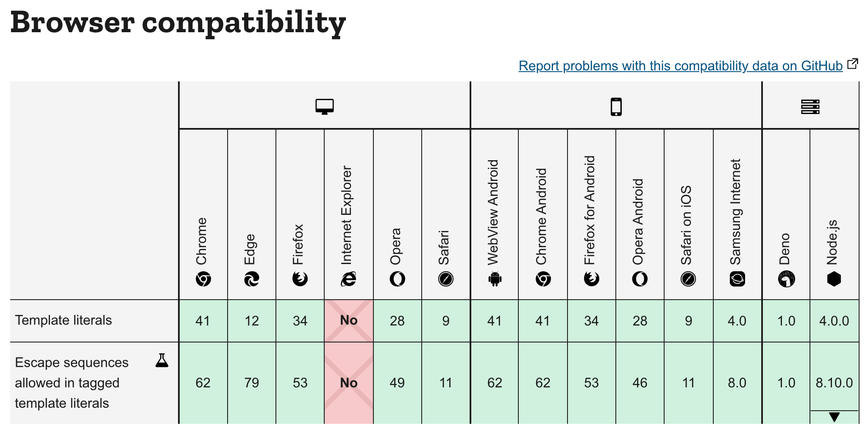
Task: Select the Template literals row label
Action: [x=64, y=320]
